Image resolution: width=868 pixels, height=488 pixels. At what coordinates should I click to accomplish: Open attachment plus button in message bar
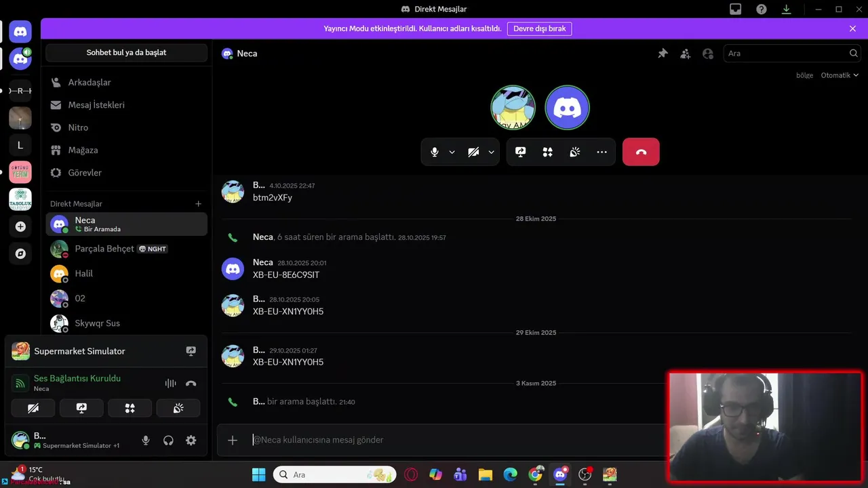[x=233, y=440]
